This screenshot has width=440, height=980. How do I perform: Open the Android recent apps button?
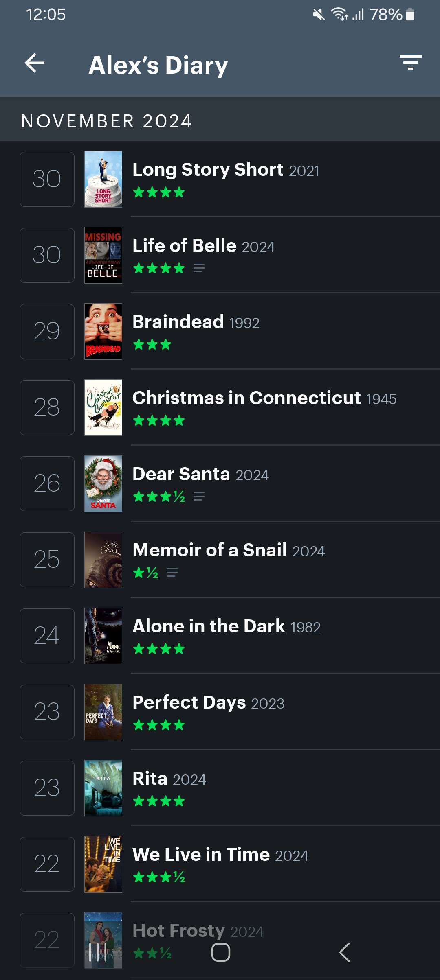click(98, 952)
